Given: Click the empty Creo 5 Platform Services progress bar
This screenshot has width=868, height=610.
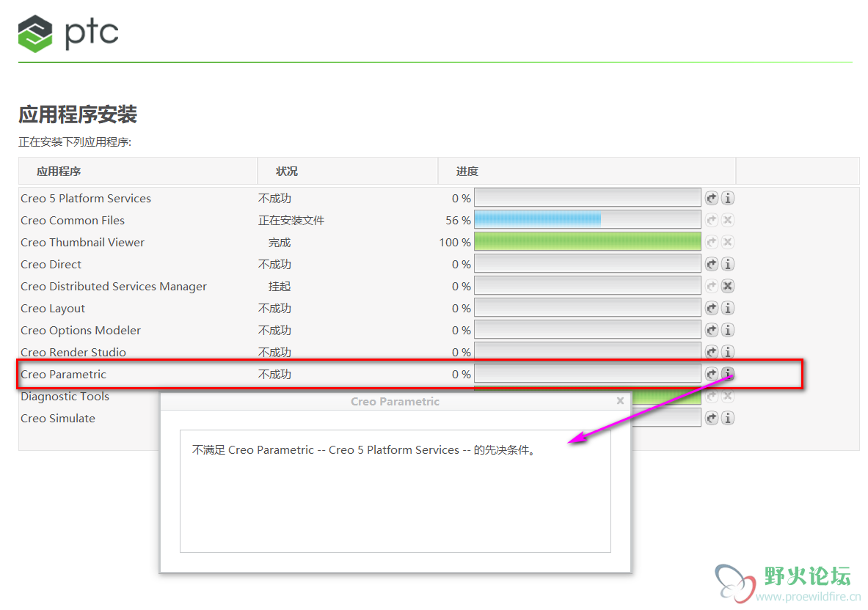Looking at the screenshot, I should click(x=587, y=198).
